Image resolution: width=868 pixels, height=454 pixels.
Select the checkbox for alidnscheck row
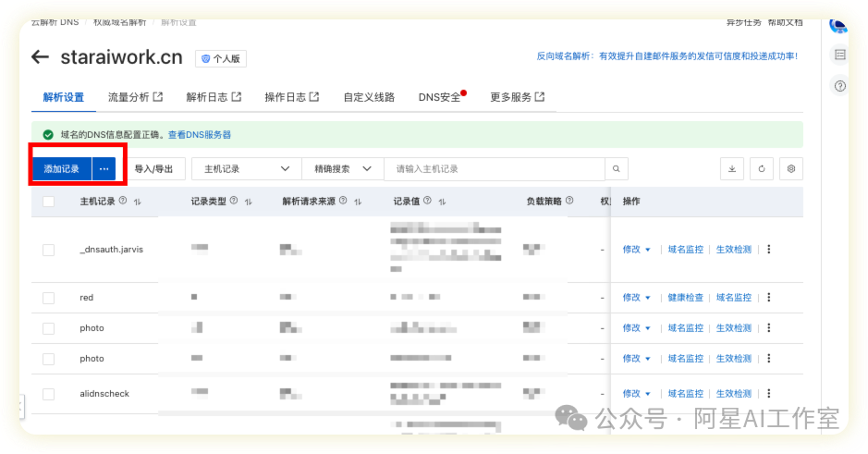(x=49, y=394)
